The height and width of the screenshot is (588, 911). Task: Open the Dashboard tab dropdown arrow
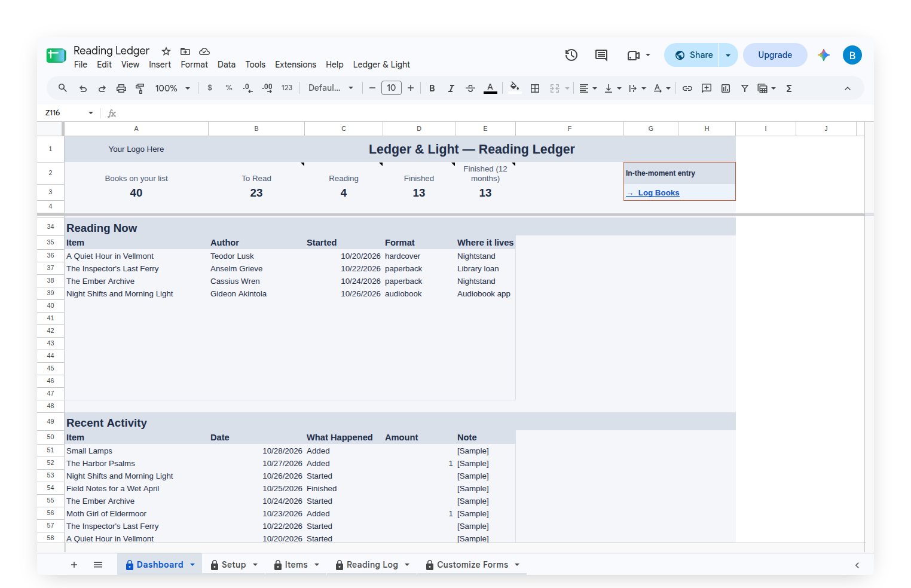coord(192,565)
